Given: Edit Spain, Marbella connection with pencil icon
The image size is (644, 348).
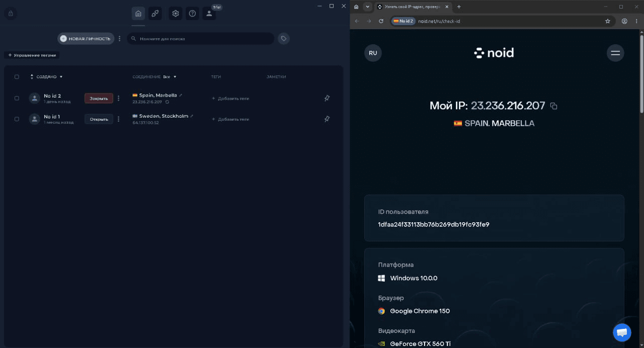Looking at the screenshot, I should pyautogui.click(x=181, y=95).
